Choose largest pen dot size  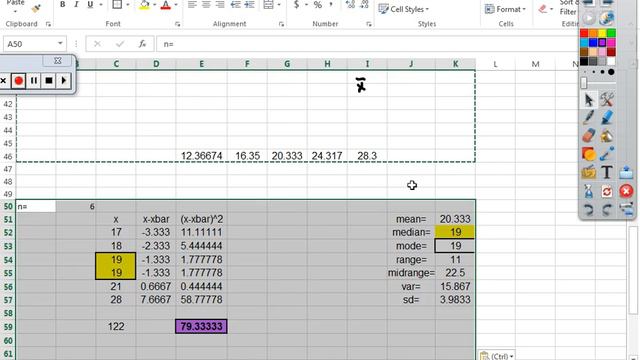click(611, 72)
